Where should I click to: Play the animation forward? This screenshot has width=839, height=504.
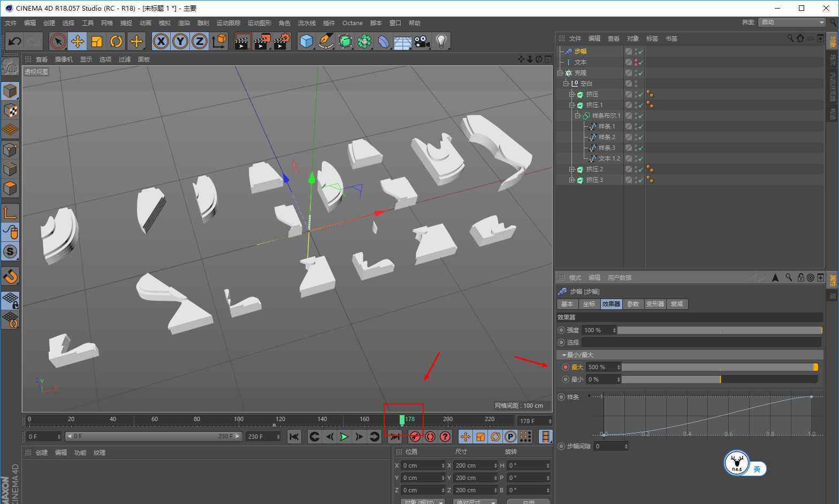pos(344,437)
